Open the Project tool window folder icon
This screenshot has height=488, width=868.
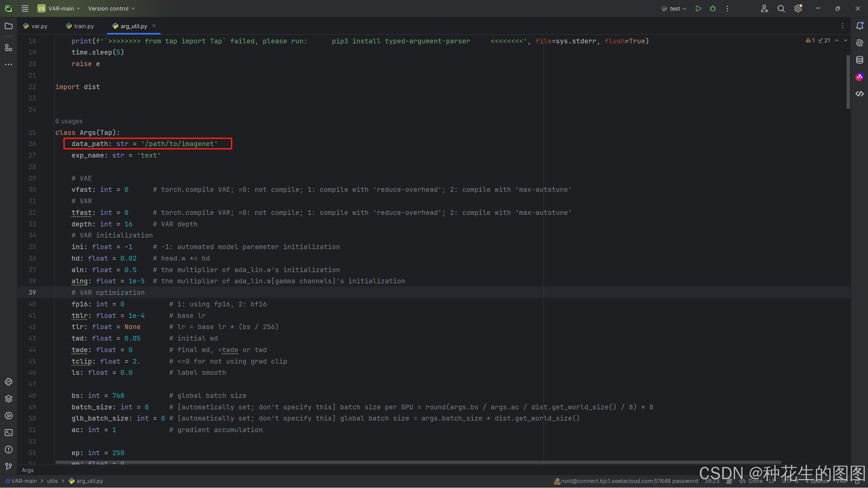8,26
